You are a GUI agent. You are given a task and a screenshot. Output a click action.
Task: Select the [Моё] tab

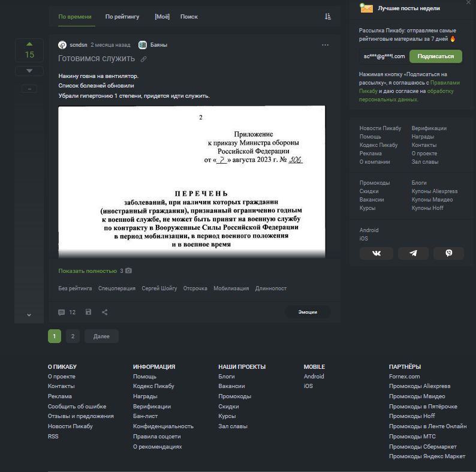coord(162,17)
